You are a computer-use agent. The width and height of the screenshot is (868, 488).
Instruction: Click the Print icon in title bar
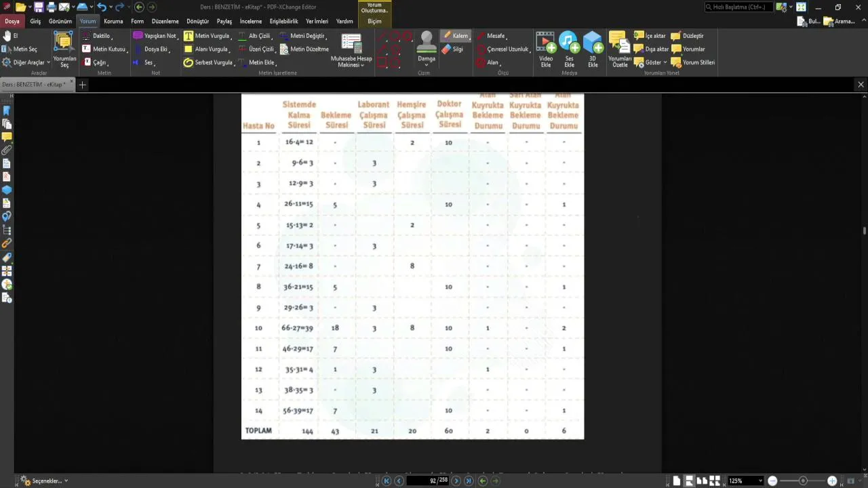51,7
